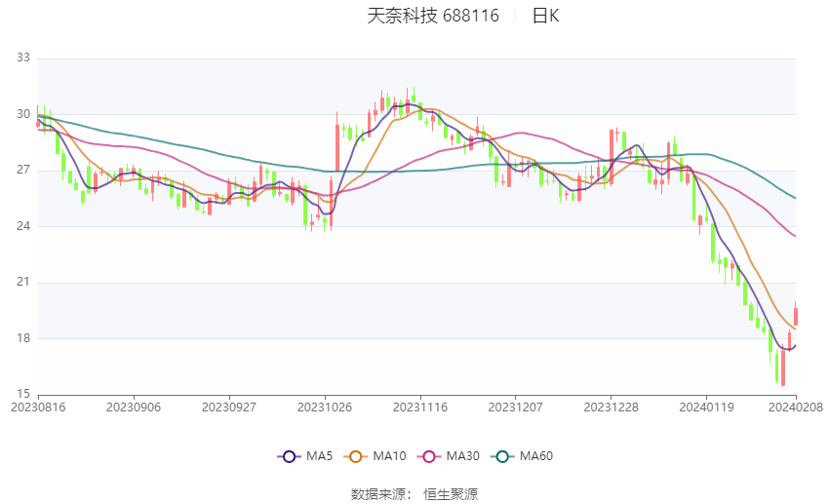Viewport: 829px width, 504px height.
Task: Click the last red candlestick on the right
Action: coord(796,316)
